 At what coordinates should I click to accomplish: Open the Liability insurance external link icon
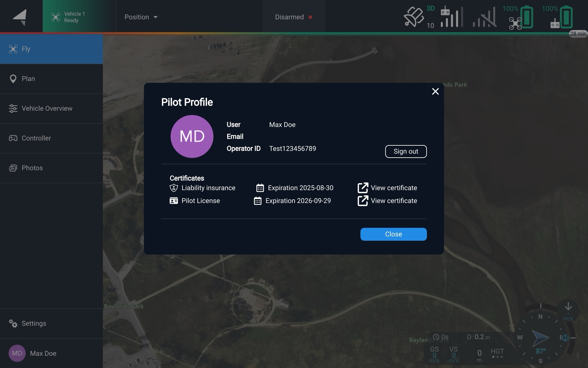tap(363, 188)
